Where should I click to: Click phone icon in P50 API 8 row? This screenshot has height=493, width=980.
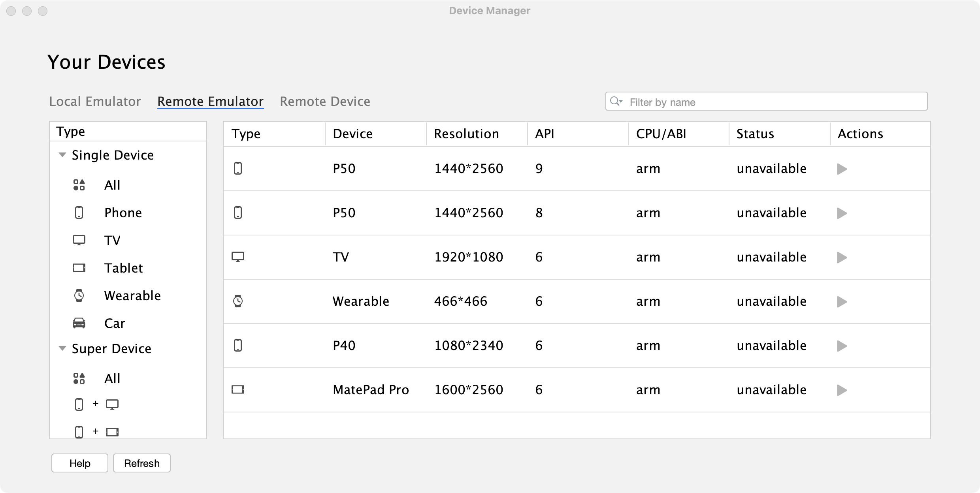click(x=238, y=213)
